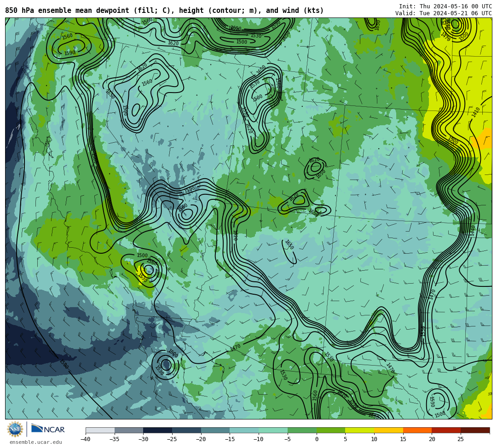Select the 25+ dark brown swatch
Screen dimensions: 497x448
point(475,430)
